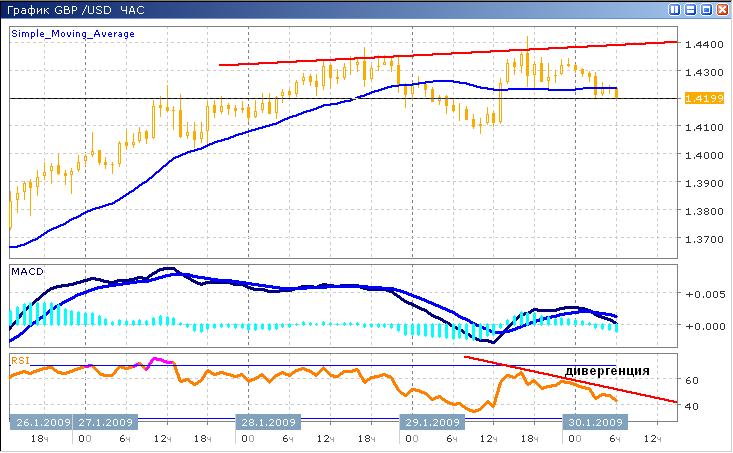Click the 1.3700 price axis label
The image size is (733, 453).
tap(698, 240)
